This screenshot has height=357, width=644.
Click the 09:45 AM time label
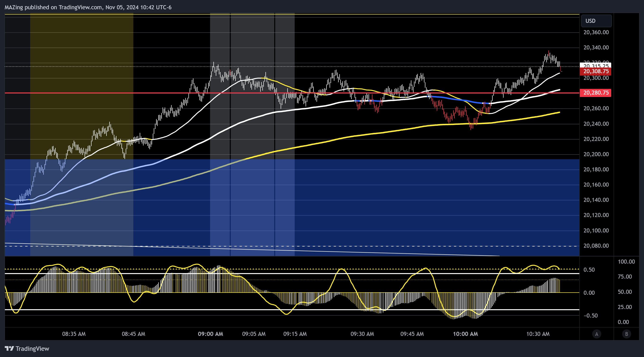click(x=412, y=334)
